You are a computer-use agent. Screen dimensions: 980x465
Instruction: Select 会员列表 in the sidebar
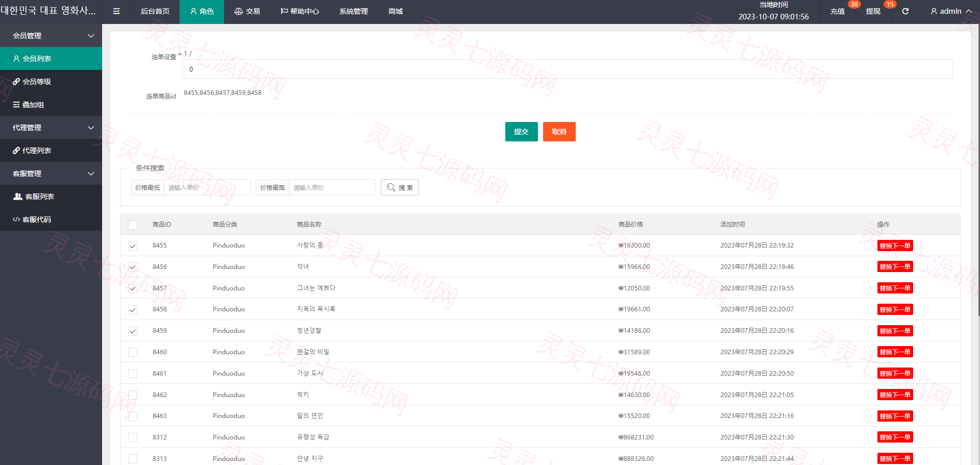pos(51,59)
